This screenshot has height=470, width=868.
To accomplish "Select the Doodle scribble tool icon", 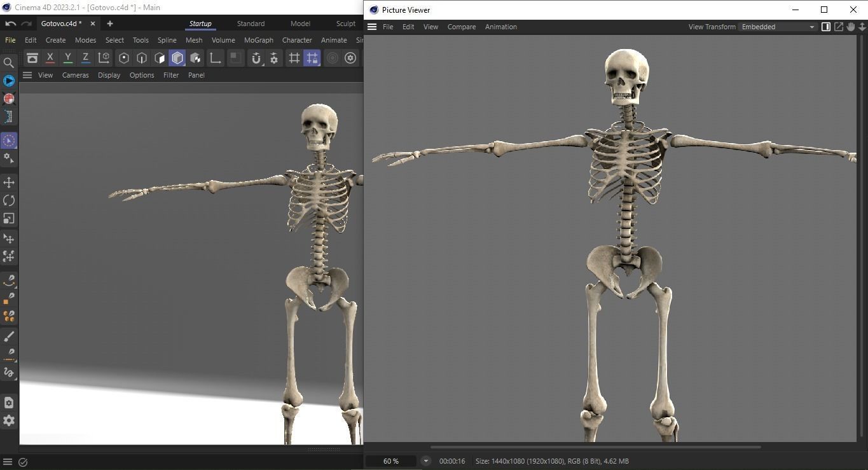I will (9, 372).
